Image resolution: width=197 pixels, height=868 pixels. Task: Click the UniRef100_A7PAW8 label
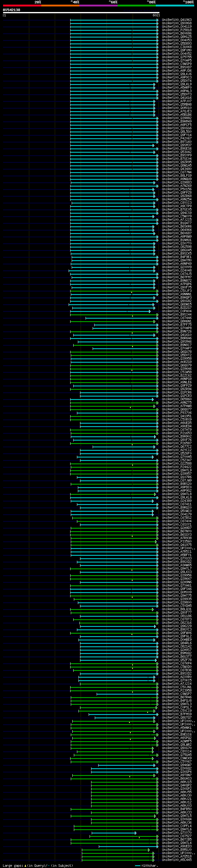[x=177, y=406]
